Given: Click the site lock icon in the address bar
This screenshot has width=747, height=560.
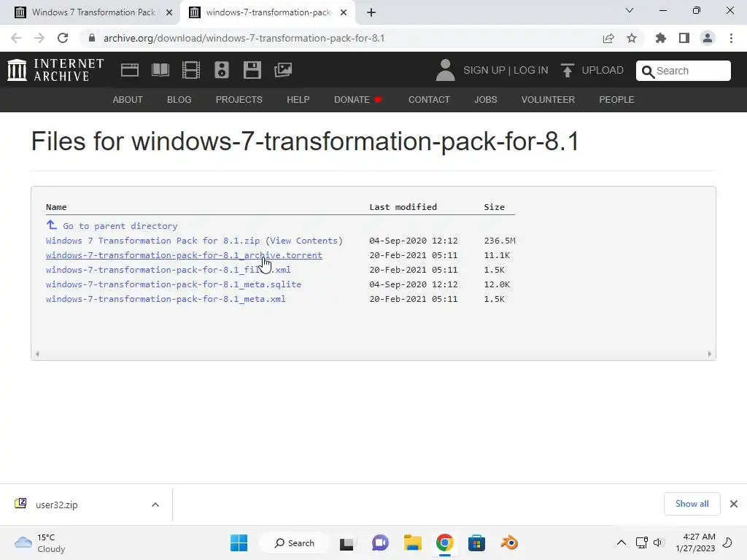Looking at the screenshot, I should pos(92,38).
